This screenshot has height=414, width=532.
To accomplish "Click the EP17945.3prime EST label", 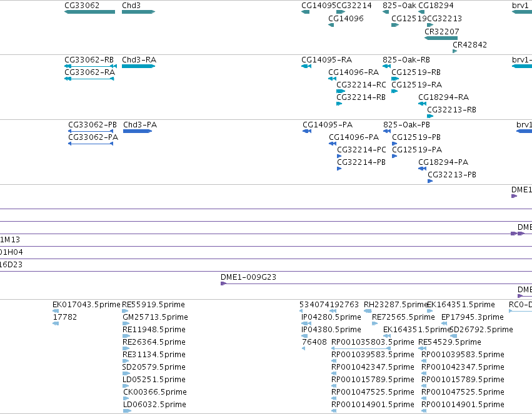I will click(472, 317).
